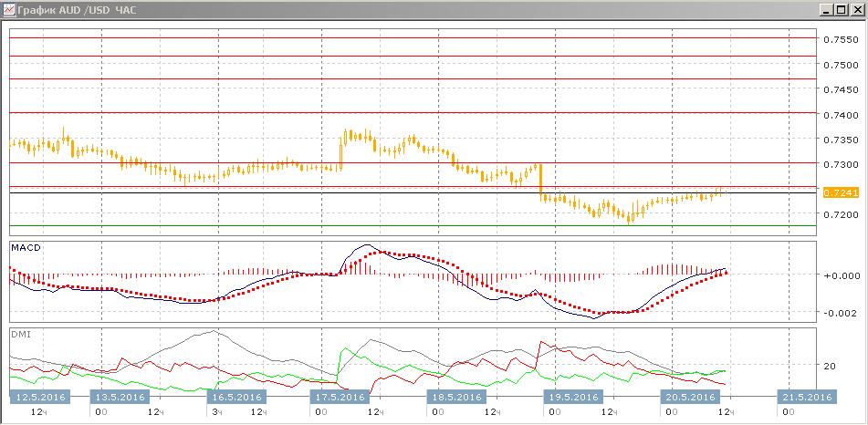Image resolution: width=868 pixels, height=425 pixels.
Task: Click the 20.5.2016 date marker
Action: coord(690,397)
